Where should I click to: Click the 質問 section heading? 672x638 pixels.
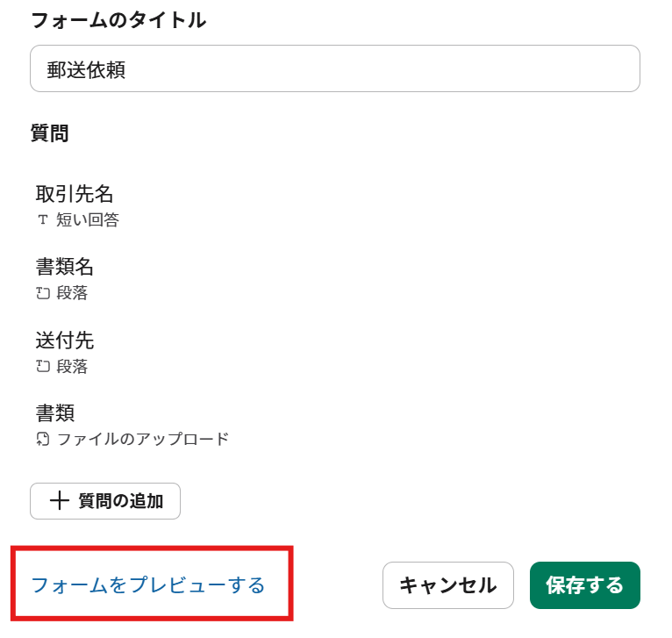point(49,133)
